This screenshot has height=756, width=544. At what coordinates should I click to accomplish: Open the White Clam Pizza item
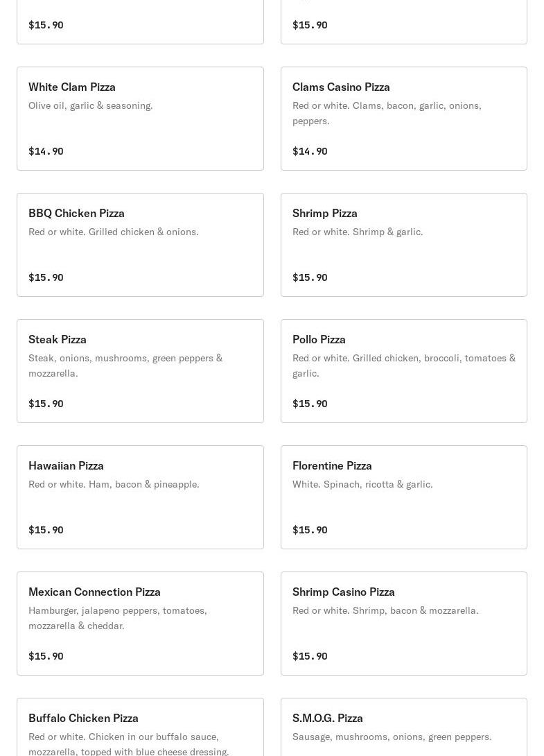(72, 87)
